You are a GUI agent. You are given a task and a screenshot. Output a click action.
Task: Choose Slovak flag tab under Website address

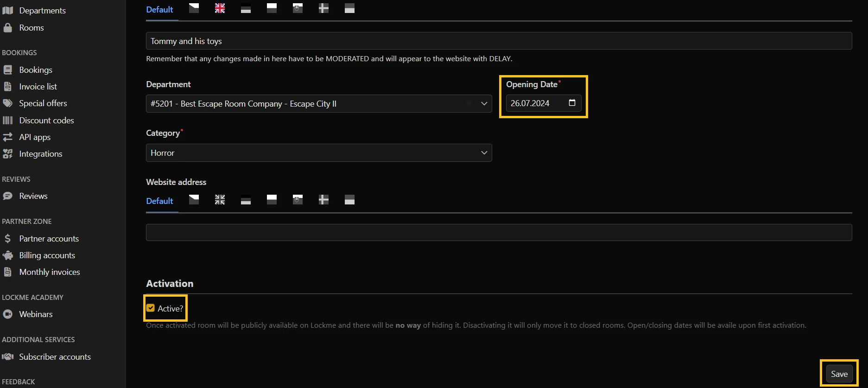click(x=298, y=200)
